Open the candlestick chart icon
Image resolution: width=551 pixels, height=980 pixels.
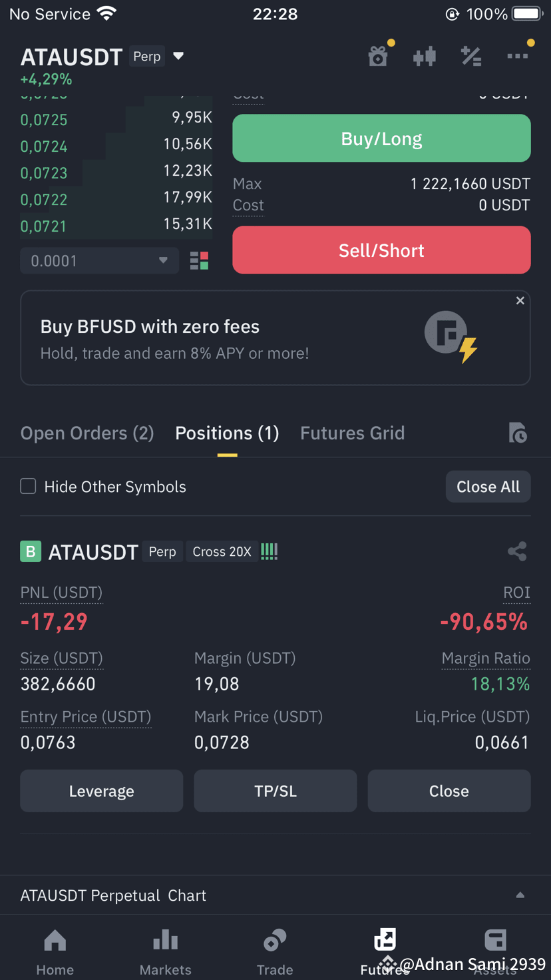pos(425,57)
